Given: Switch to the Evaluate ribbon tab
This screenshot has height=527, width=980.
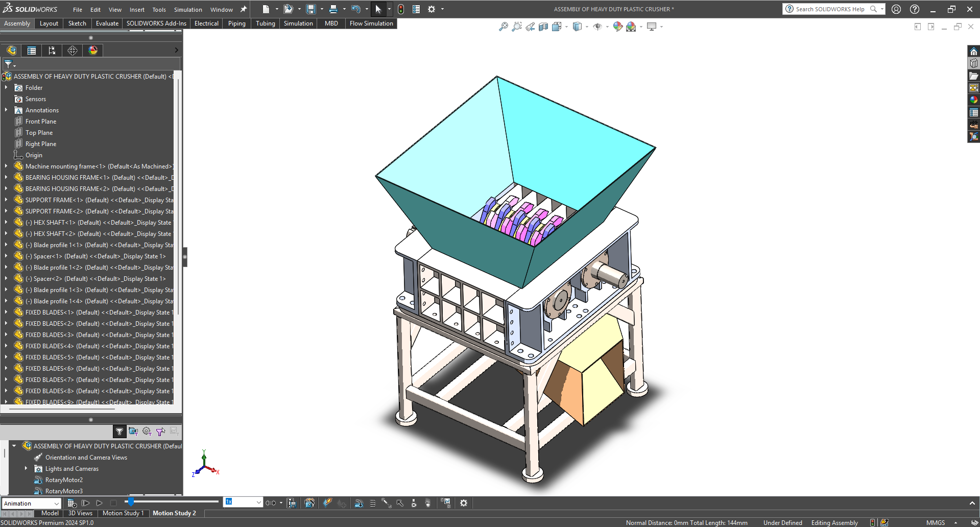Looking at the screenshot, I should click(107, 23).
